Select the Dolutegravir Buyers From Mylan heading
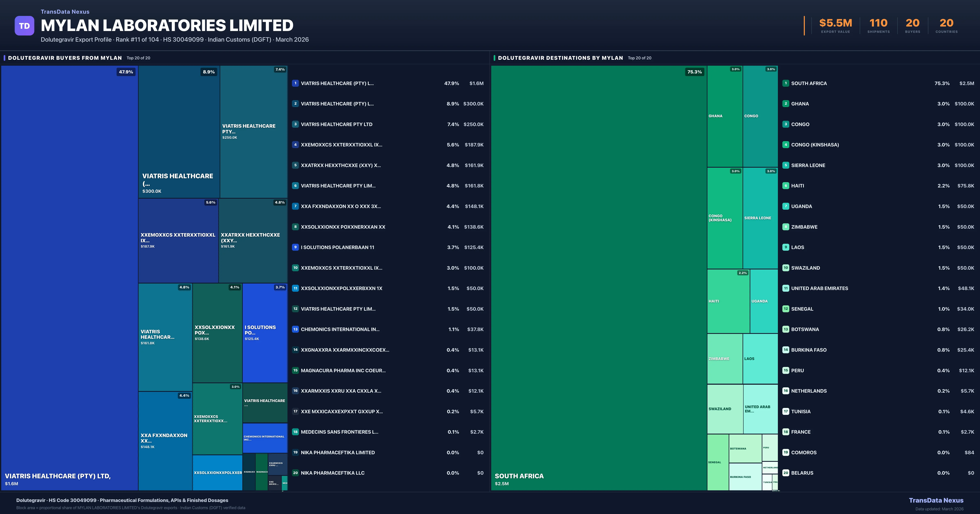 [65, 58]
